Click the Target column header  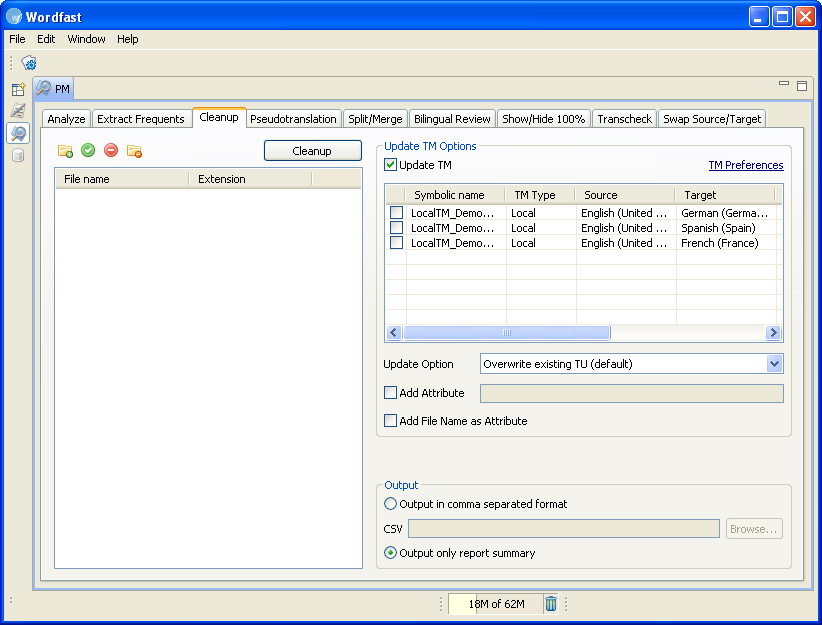click(x=726, y=195)
